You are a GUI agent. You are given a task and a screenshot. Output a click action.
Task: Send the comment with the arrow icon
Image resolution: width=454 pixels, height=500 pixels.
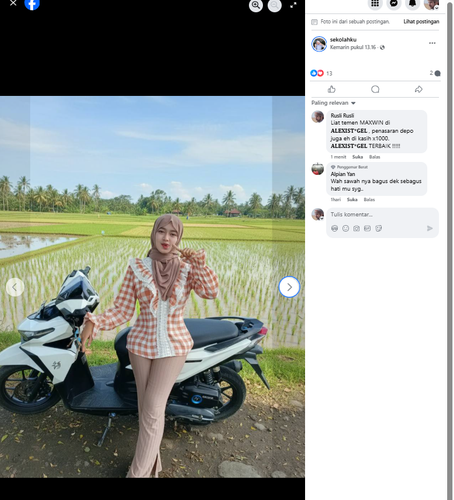(430, 228)
